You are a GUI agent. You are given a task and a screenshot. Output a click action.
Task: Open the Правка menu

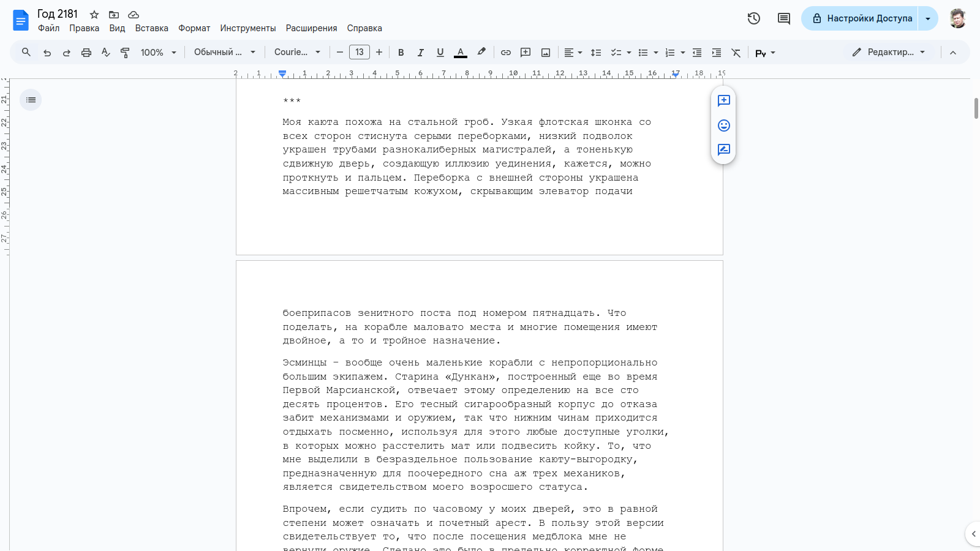tap(85, 28)
